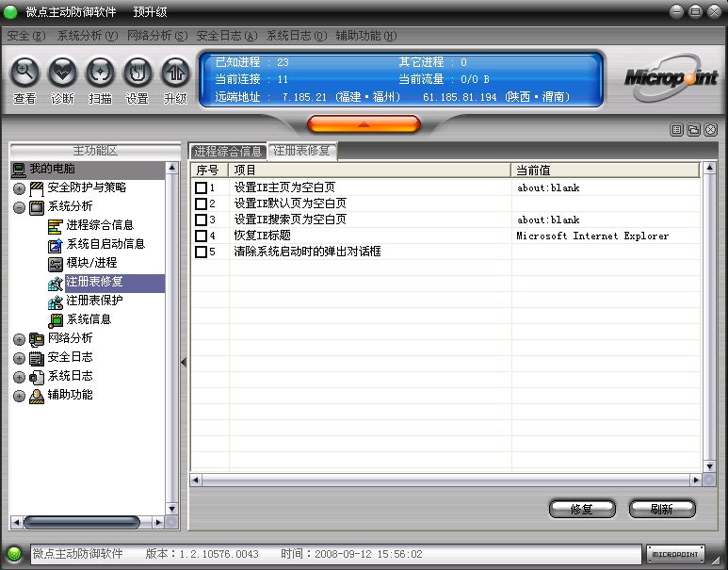Check item 3 设置IE搜索页为空白页
728x570 pixels.
coord(201,220)
